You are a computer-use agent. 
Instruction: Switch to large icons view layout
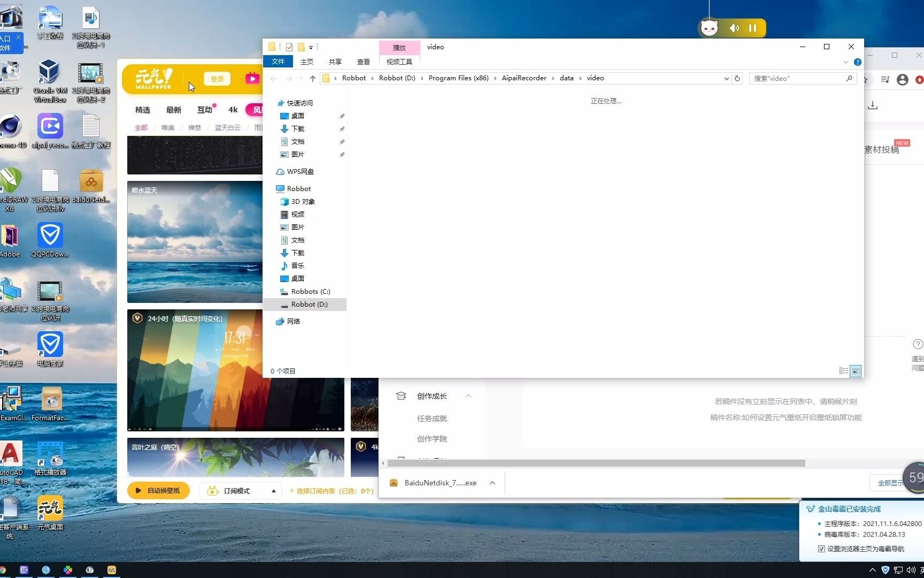pyautogui.click(x=856, y=371)
